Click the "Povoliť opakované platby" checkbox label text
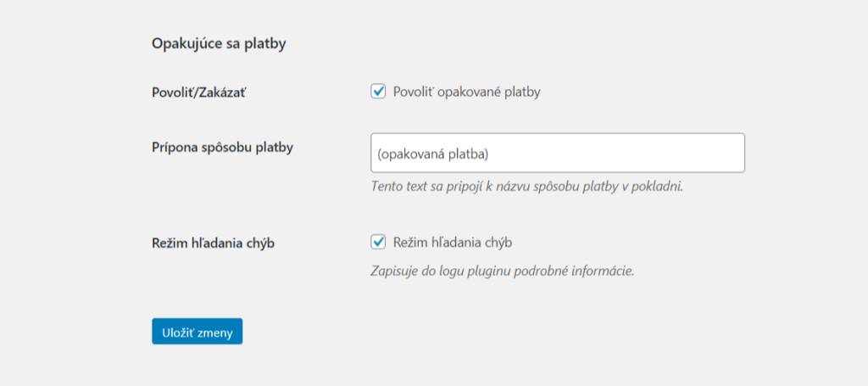868x386 pixels. point(466,92)
